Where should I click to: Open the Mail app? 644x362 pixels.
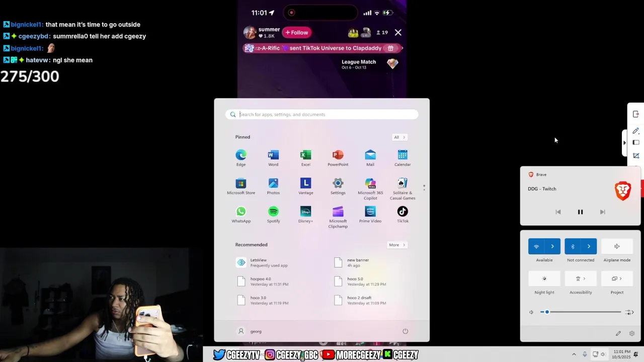click(370, 158)
